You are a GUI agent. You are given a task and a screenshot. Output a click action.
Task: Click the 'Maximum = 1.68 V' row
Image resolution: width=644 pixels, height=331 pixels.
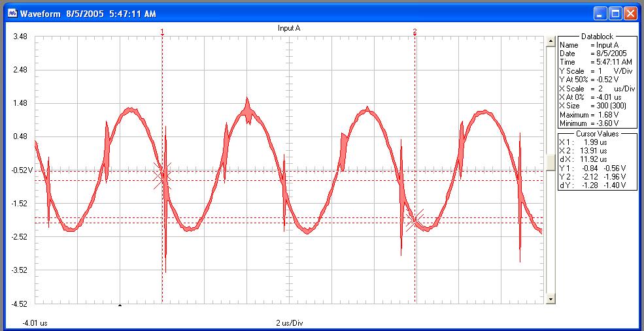(x=589, y=114)
